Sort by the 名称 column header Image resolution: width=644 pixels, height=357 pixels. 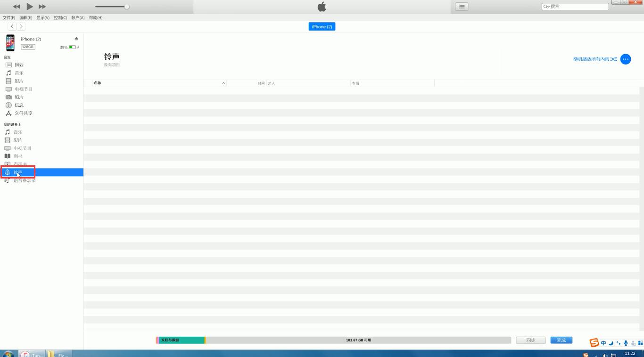point(158,83)
